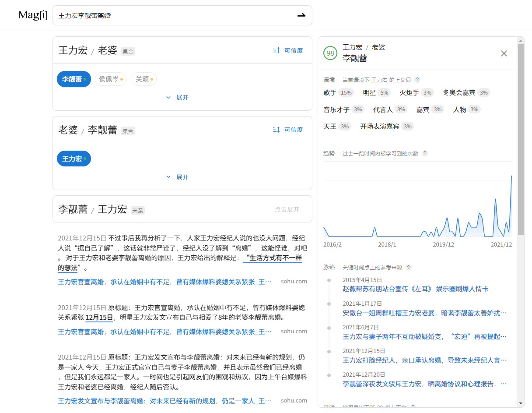Screen dimensions: 532x413
Task: Click the Mag[i] logo
Action: tap(32, 15)
